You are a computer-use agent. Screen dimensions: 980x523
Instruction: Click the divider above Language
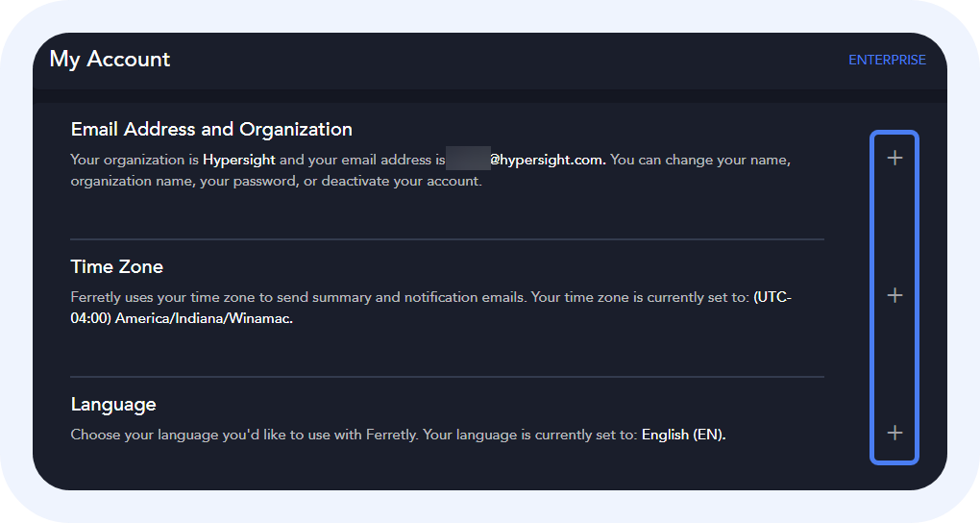click(447, 376)
